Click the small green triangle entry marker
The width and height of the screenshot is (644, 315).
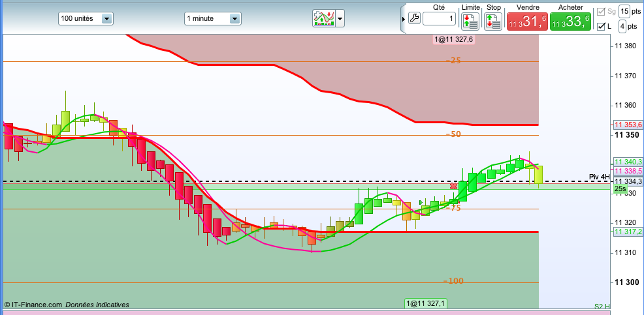(421, 202)
